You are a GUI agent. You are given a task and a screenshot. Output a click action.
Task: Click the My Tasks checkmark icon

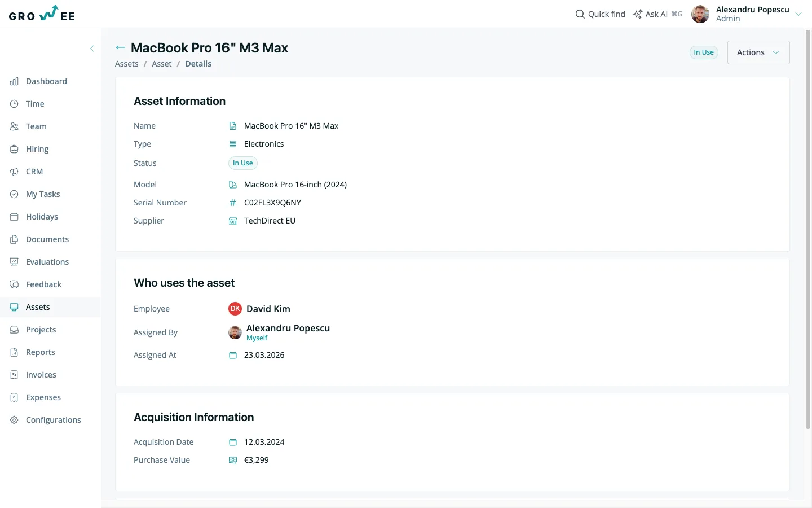[14, 194]
